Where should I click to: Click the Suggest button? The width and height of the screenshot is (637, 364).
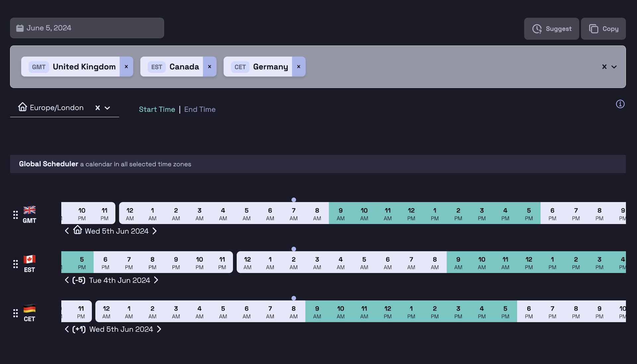(552, 29)
